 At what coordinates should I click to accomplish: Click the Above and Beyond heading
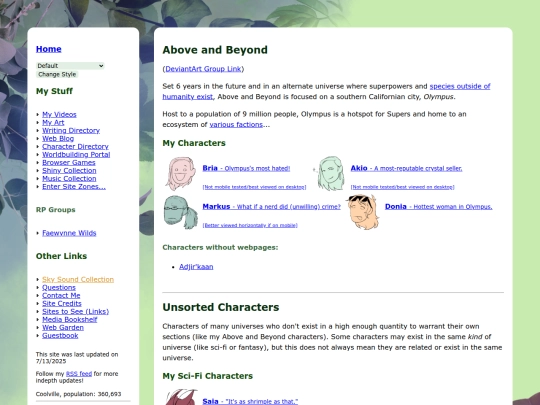point(215,50)
